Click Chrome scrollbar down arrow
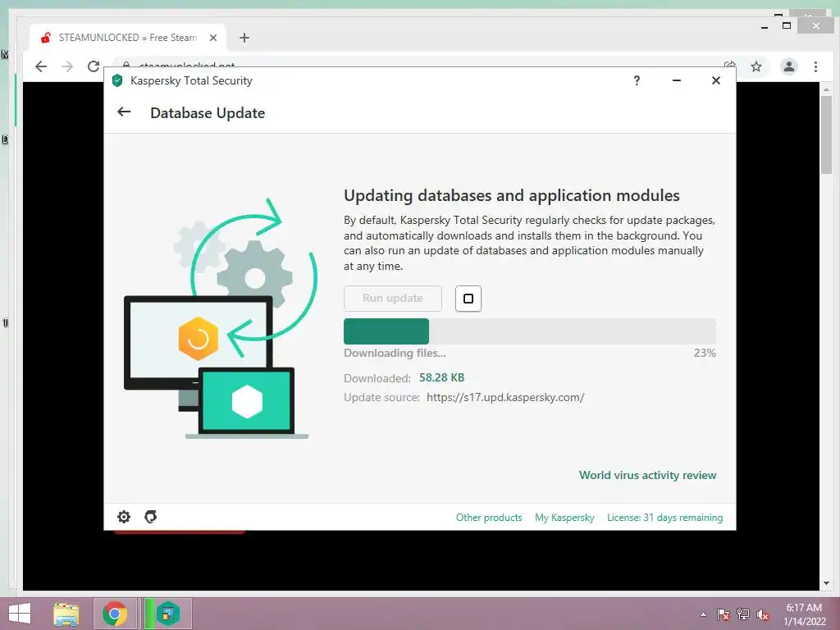840x630 pixels. coord(826,583)
